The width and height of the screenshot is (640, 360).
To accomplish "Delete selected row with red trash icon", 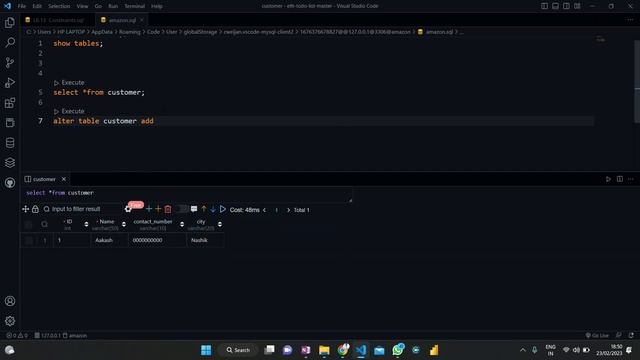I will tap(168, 209).
